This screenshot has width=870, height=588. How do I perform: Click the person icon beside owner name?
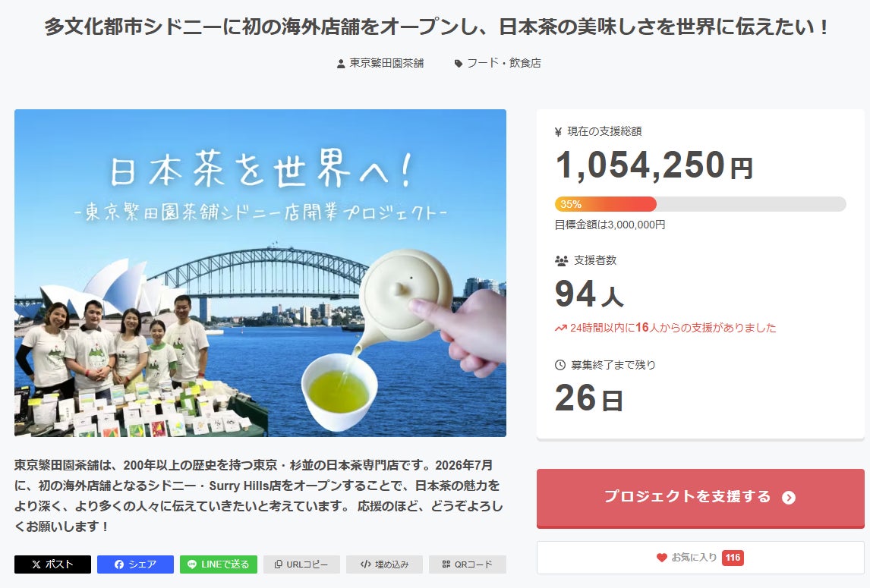click(341, 64)
